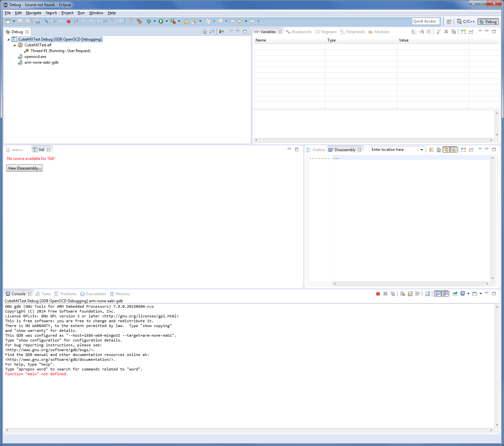This screenshot has width=504, height=446.
Task: Click Terminate red square in Console toolbar
Action: point(378,294)
